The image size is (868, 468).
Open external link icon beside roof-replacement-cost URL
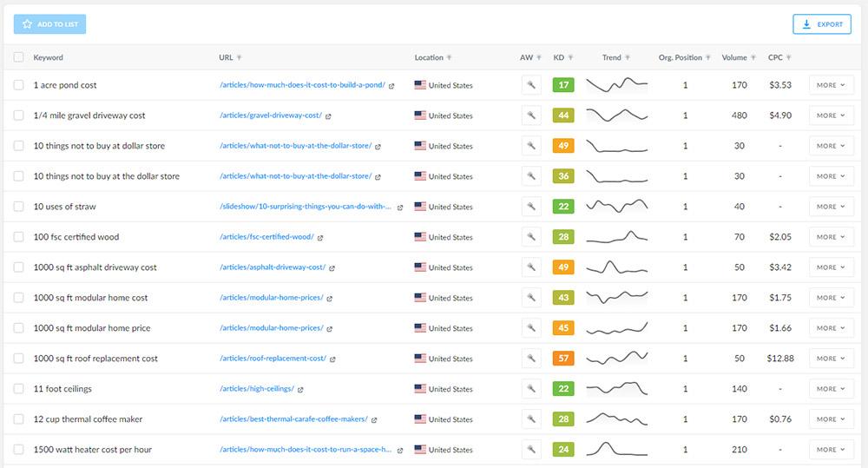click(332, 359)
